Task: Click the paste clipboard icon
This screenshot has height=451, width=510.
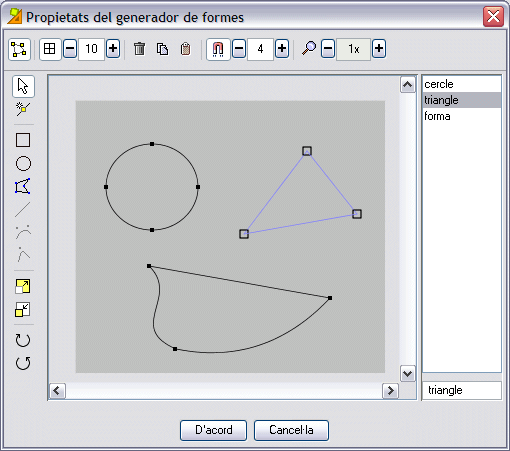Action: pos(185,49)
